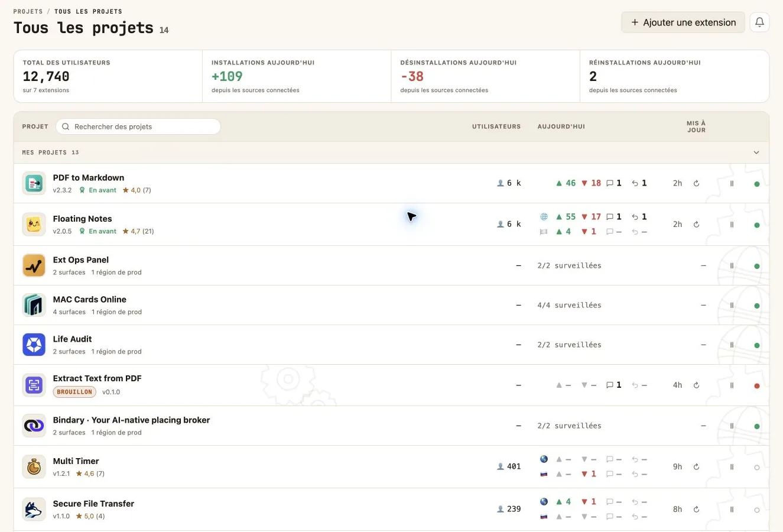
Task: Pause monitoring for Ext Ops Panel
Action: [732, 265]
